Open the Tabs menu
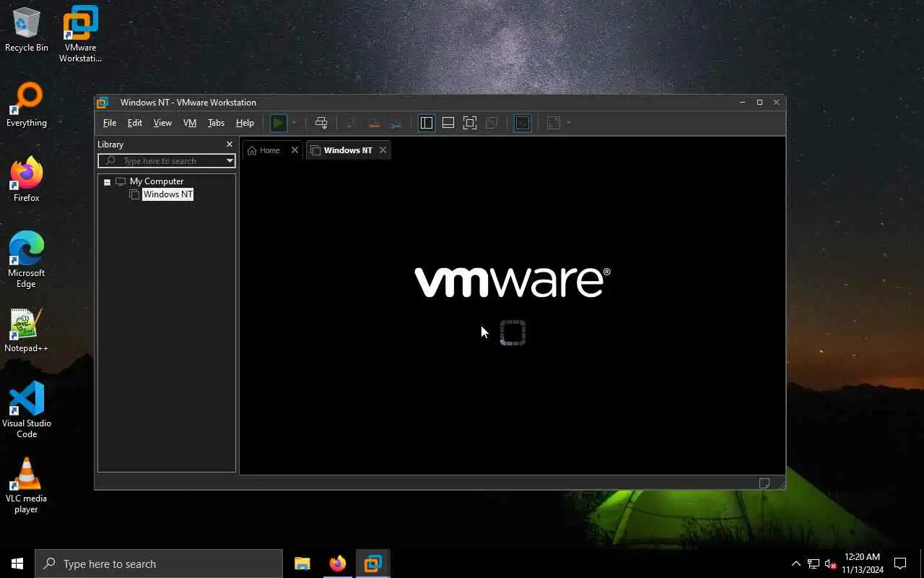Viewport: 924px width, 578px height. (216, 123)
